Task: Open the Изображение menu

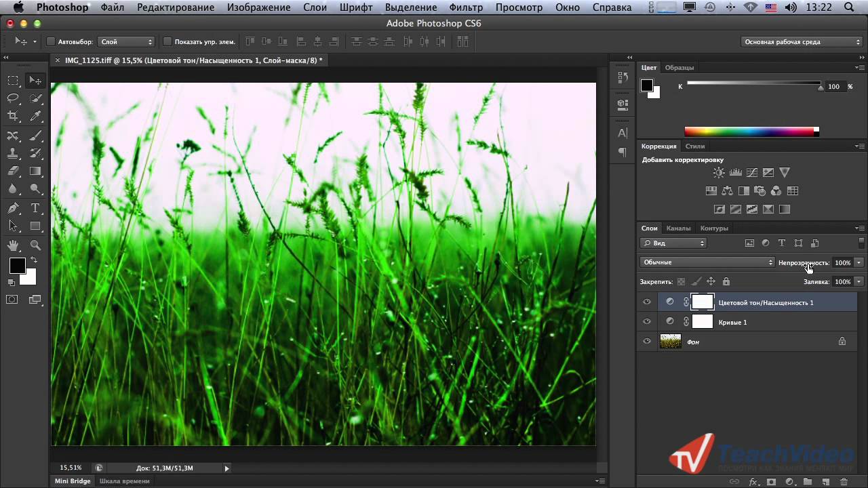Action: [x=259, y=7]
